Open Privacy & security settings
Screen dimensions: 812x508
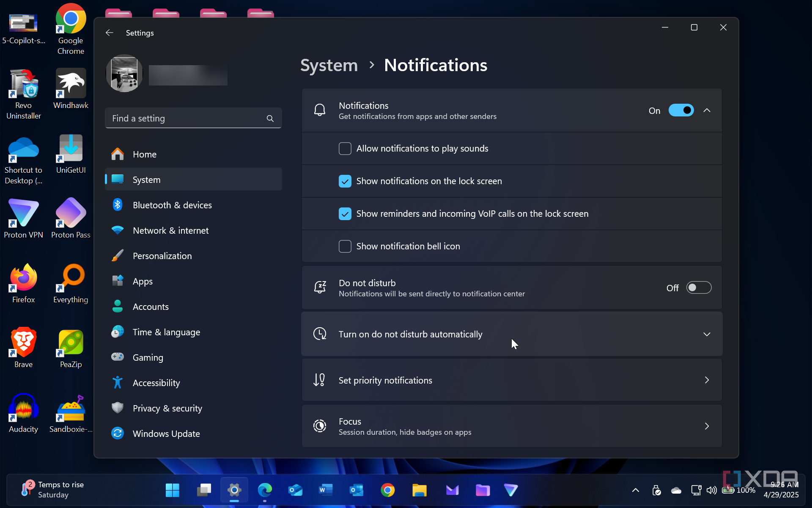point(193,408)
